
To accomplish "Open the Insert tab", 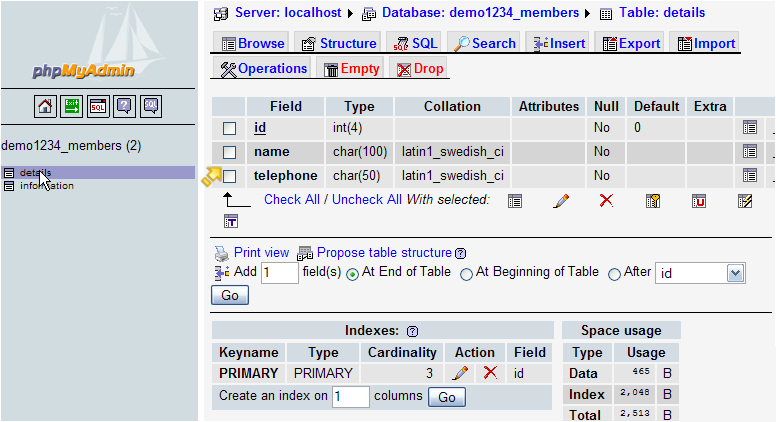I will [x=558, y=44].
